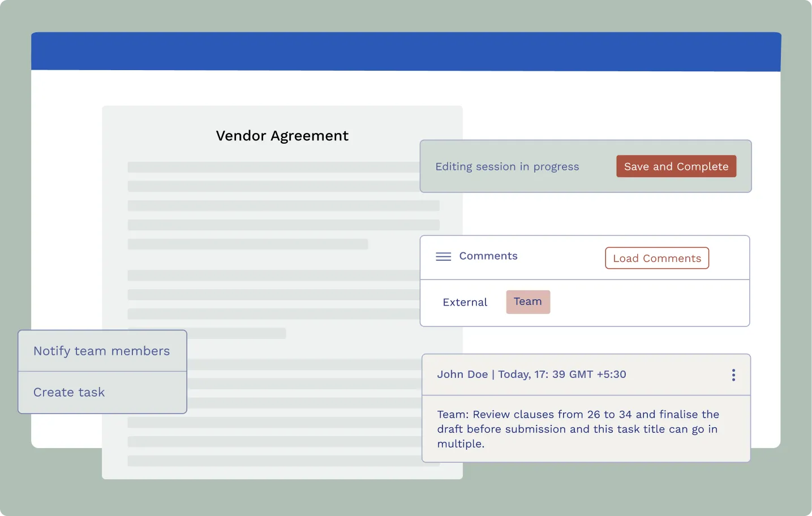
Task: Select the Team comment body text
Action: pos(577,429)
